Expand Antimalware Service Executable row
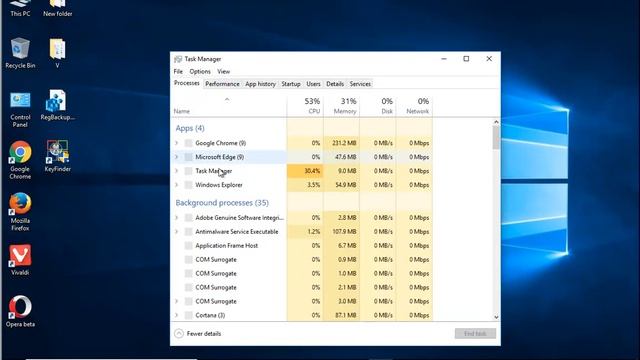This screenshot has height=360, width=640. 176,231
